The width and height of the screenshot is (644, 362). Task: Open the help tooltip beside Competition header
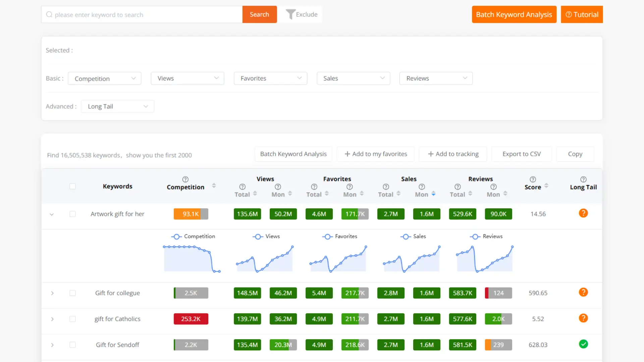click(x=185, y=179)
